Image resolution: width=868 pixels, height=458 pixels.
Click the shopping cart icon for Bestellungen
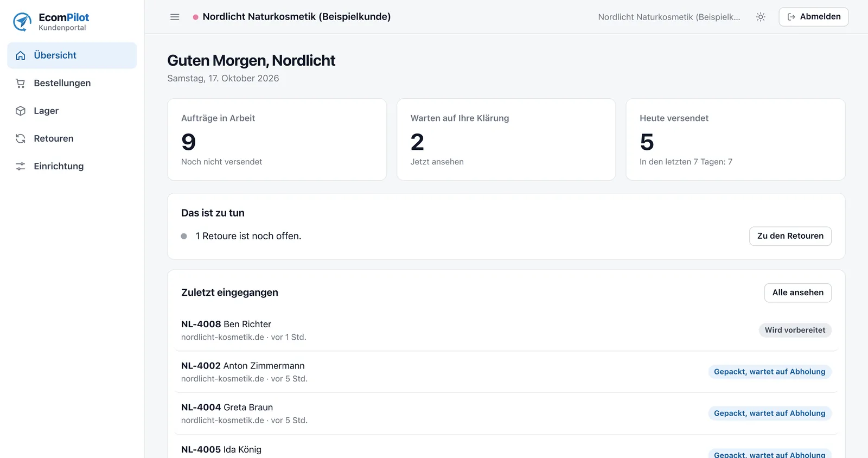[x=21, y=83]
